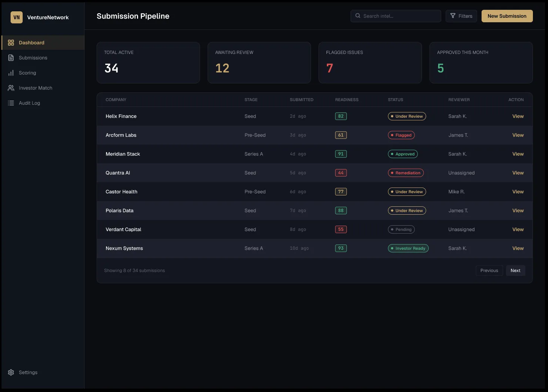
Task: Click the Investor Match people icon
Action: click(11, 88)
